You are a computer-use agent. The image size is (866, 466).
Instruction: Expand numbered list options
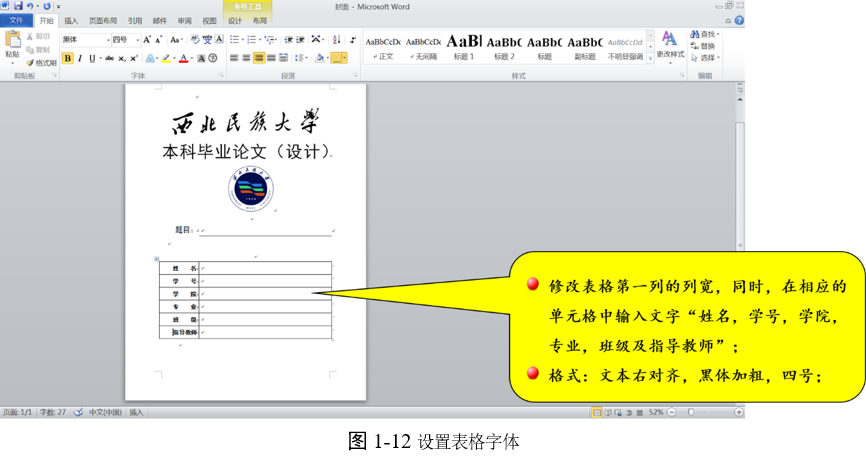point(261,40)
